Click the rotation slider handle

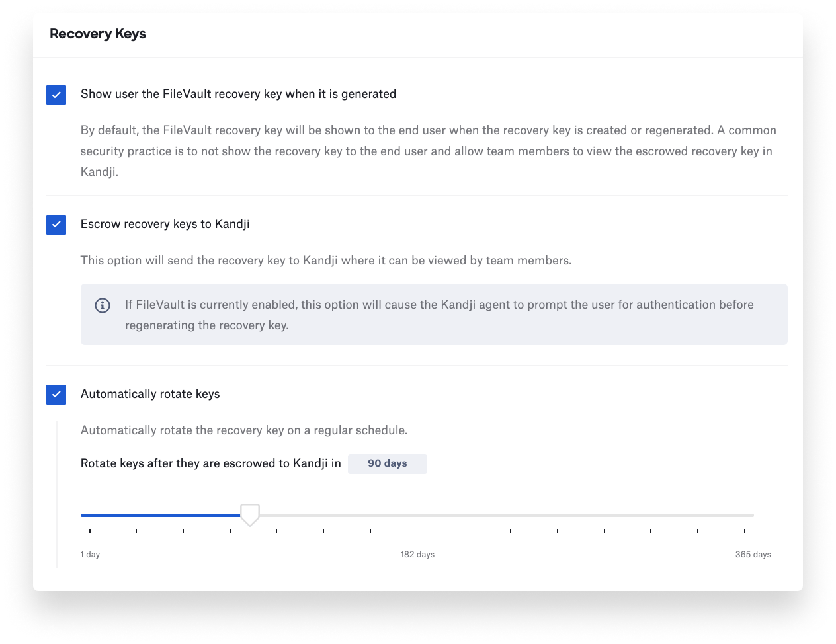point(249,515)
